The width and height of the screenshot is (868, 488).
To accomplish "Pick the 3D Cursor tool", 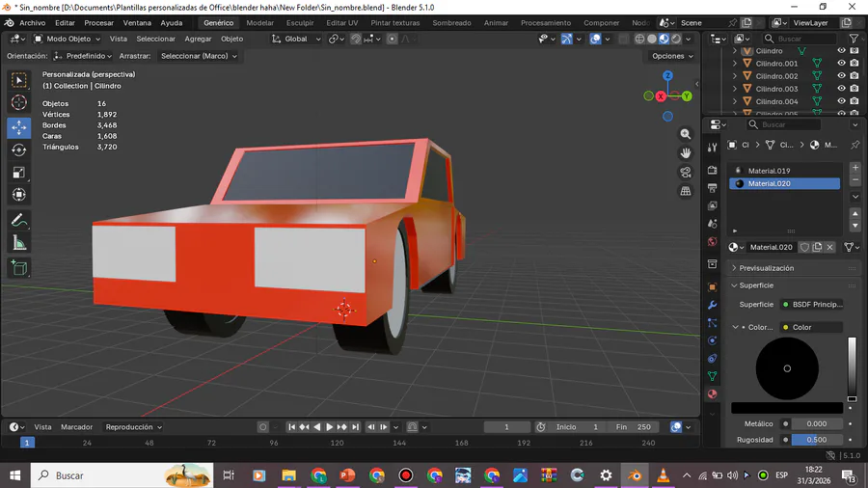I will click(x=18, y=102).
